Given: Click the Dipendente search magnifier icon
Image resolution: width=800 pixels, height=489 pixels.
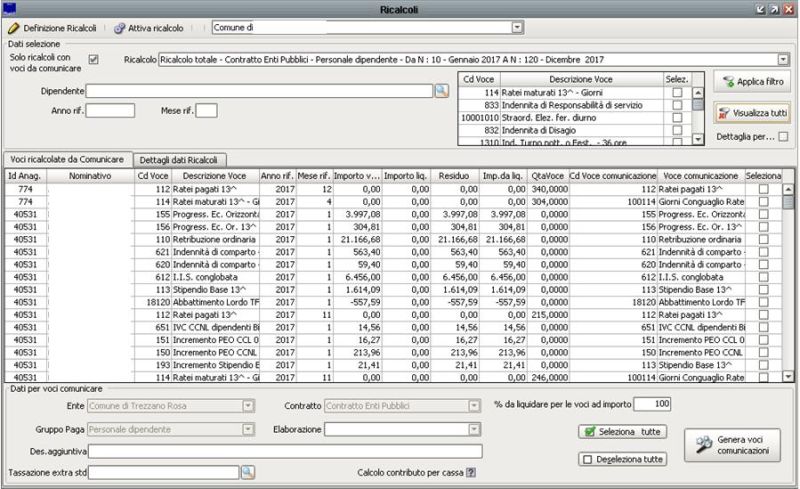Looking at the screenshot, I should [x=440, y=91].
